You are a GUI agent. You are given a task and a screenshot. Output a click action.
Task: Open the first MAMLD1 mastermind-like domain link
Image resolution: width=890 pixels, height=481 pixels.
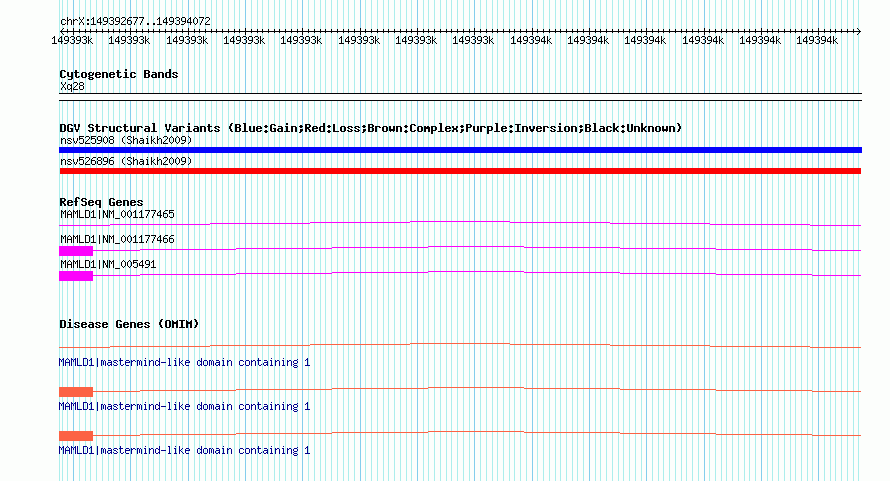[184, 362]
